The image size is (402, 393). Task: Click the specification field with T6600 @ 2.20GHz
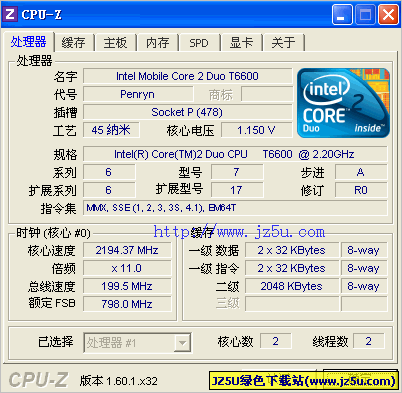(x=235, y=154)
